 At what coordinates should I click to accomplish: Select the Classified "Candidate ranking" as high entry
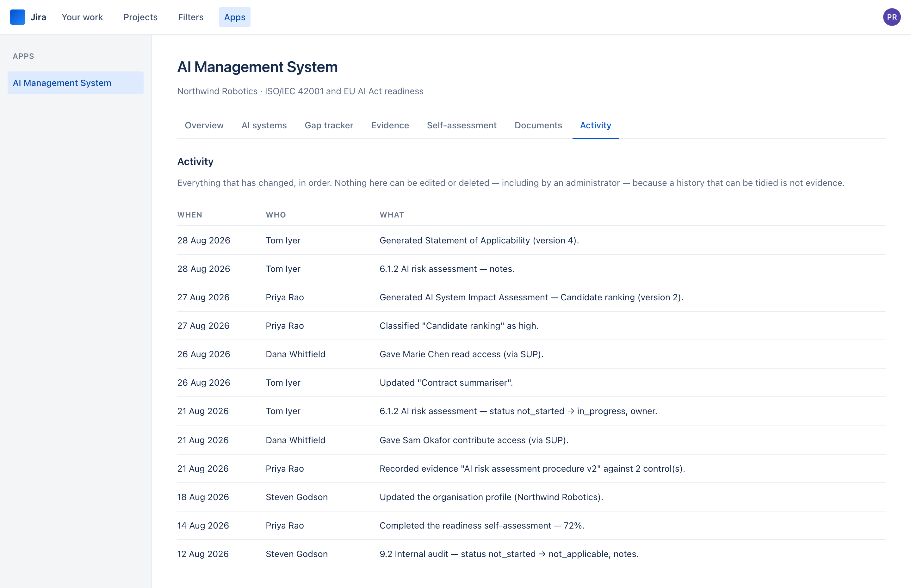(x=531, y=326)
